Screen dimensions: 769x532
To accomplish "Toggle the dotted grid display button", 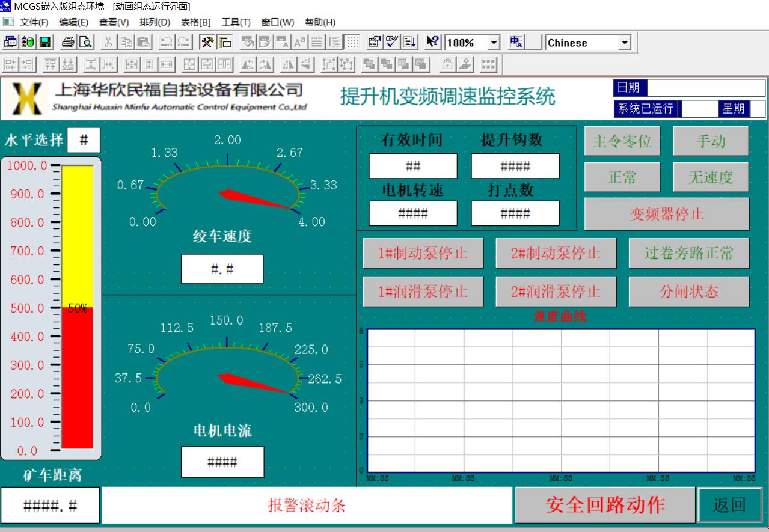I will point(352,43).
